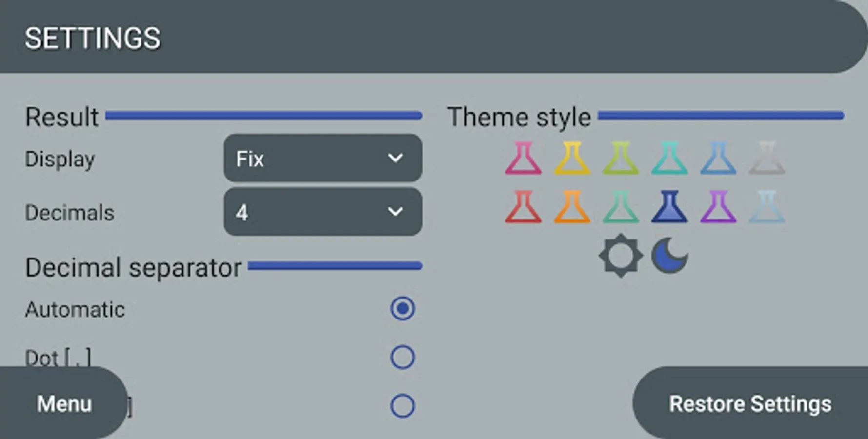Screen dimensions: 868x439
Task: Switch to light mode sun icon
Action: [x=621, y=256]
